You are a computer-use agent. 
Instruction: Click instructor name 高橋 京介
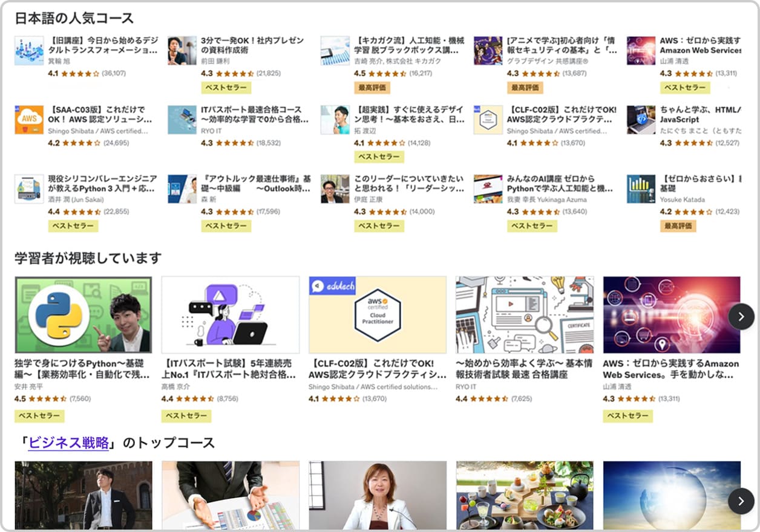pos(175,387)
